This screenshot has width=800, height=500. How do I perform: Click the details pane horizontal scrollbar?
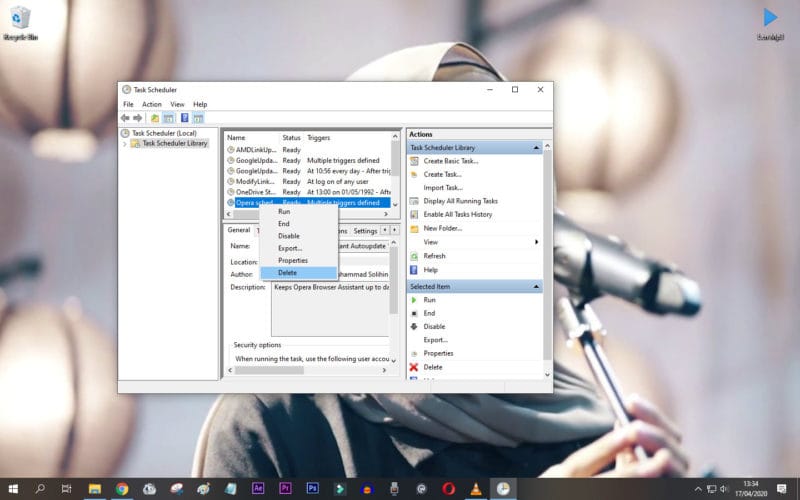click(308, 370)
